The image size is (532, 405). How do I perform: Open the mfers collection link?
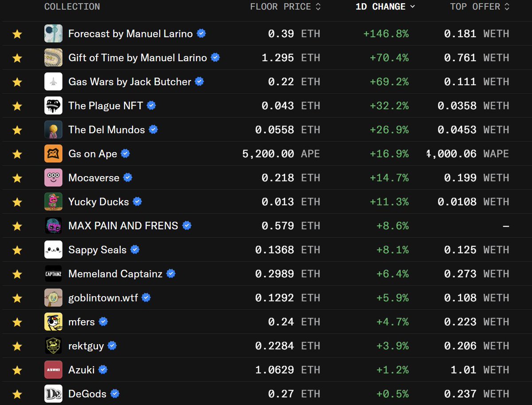(82, 322)
